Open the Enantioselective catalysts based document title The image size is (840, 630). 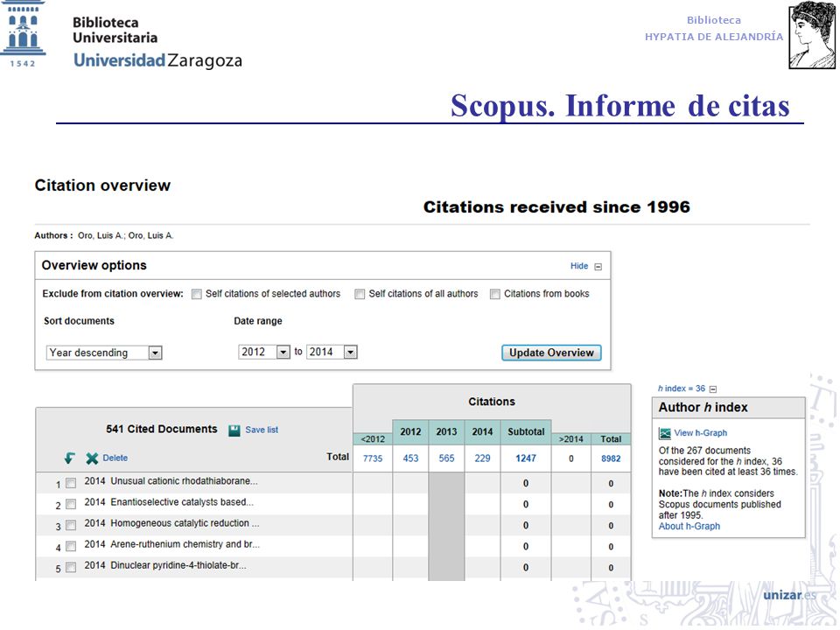182,502
